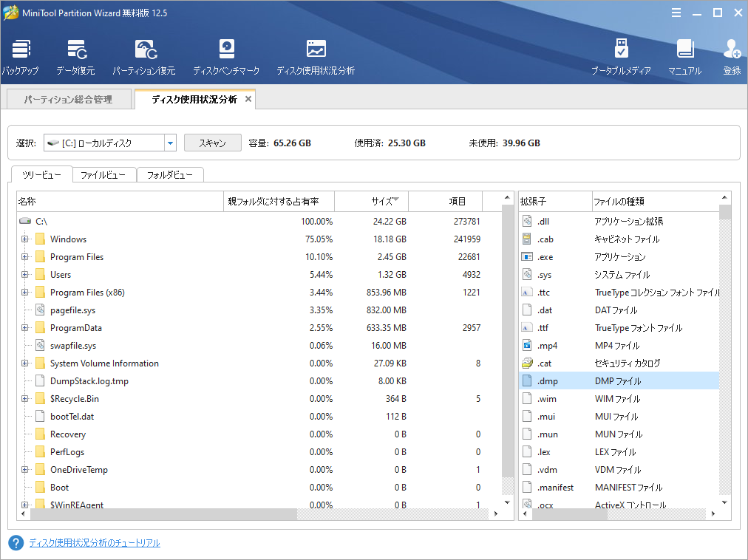Viewport: 748px width, 560px height.
Task: Expand the Windows folder node
Action: click(x=25, y=239)
